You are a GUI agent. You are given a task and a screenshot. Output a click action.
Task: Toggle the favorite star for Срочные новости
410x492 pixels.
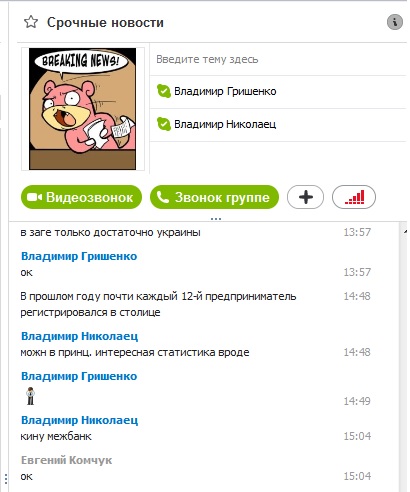coord(31,22)
